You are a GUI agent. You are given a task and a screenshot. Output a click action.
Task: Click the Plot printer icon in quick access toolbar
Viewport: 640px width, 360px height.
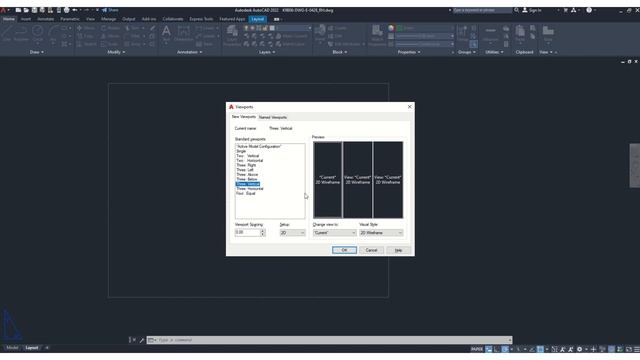coord(67,10)
